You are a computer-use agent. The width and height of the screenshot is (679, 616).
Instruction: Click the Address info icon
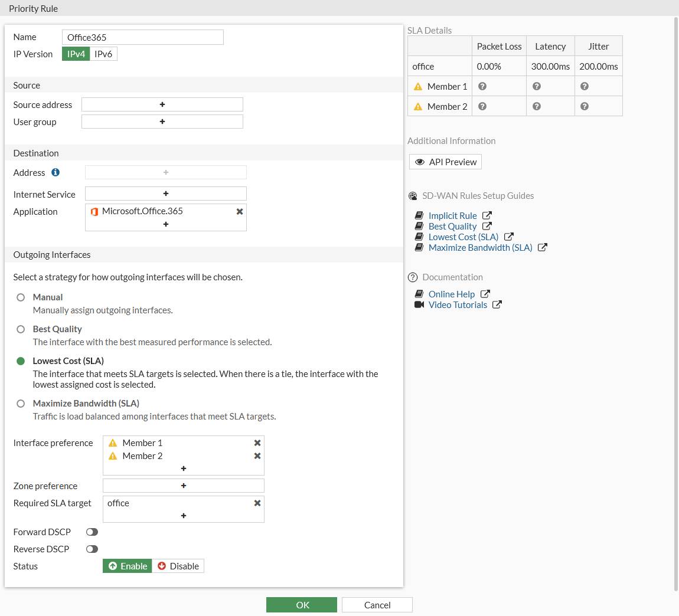(56, 172)
